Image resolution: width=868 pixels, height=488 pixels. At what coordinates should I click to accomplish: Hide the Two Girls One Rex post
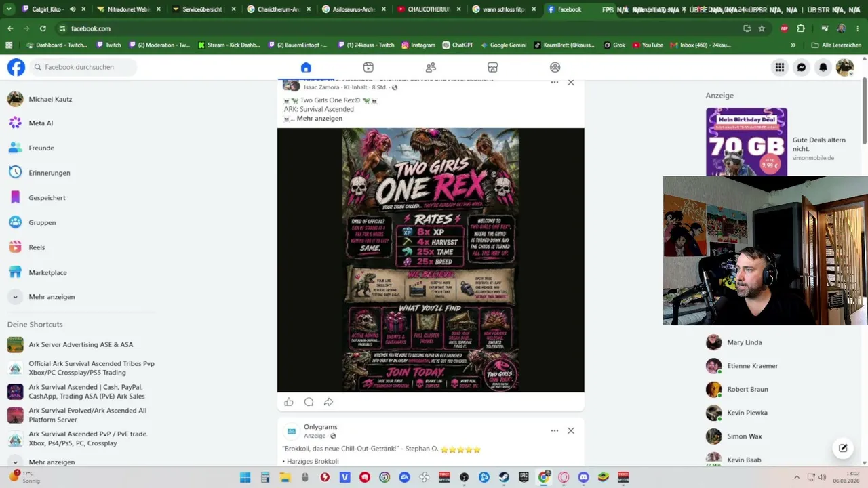click(x=571, y=83)
